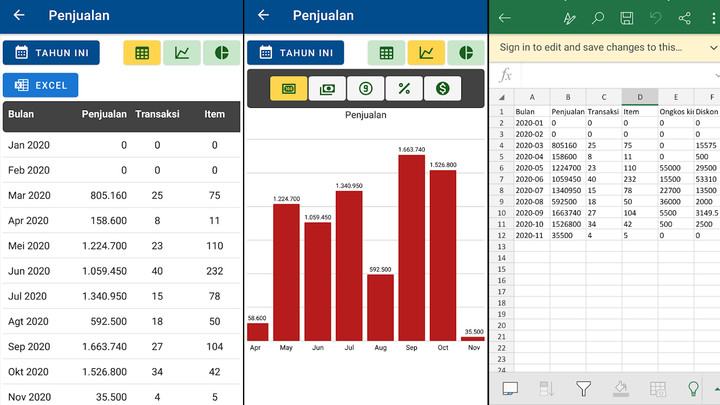Tap the Oct bar labeled 1.526.800
This screenshot has height=405, width=720.
[443, 255]
